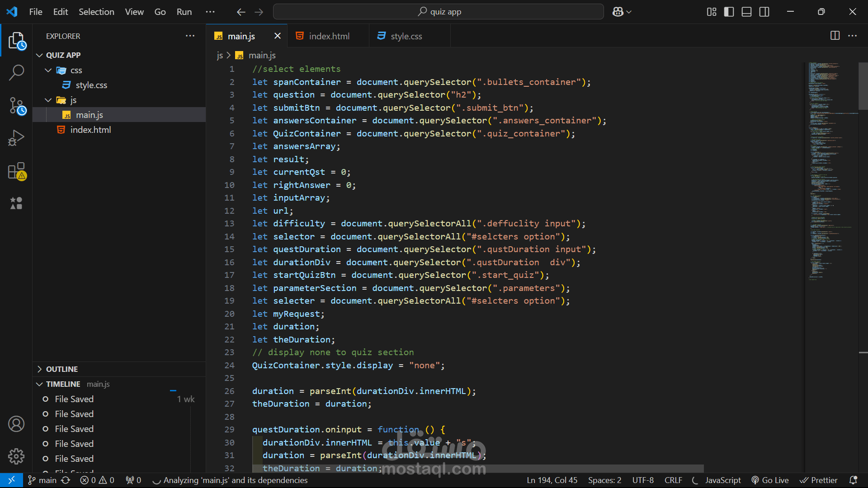Open the Extensions view icon

coord(16,171)
